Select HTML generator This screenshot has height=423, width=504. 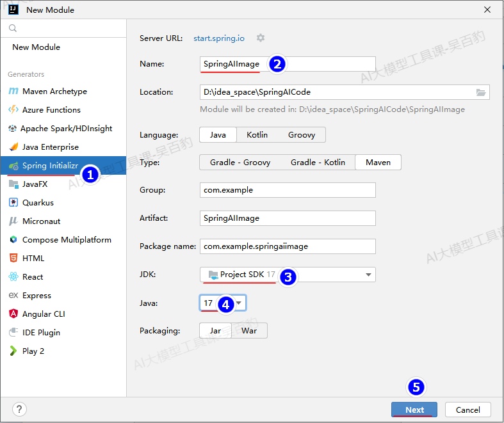pos(63,259)
